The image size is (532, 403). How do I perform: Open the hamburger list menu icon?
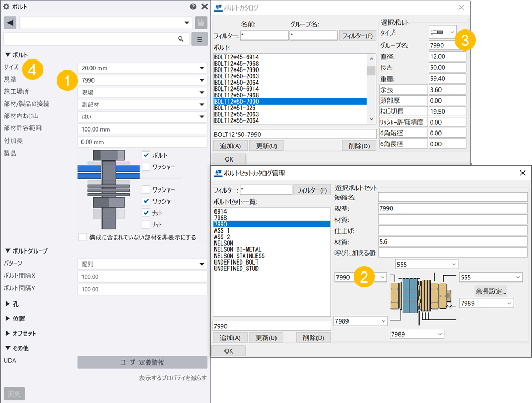click(x=200, y=39)
